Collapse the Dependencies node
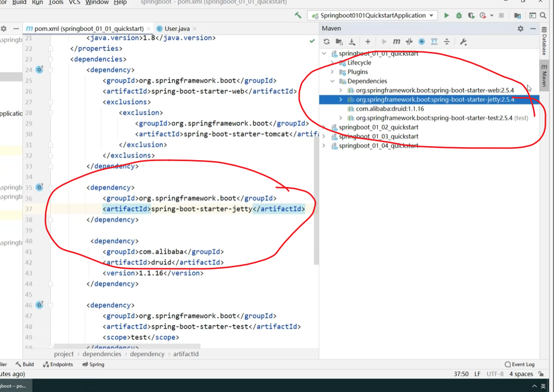 coord(333,81)
